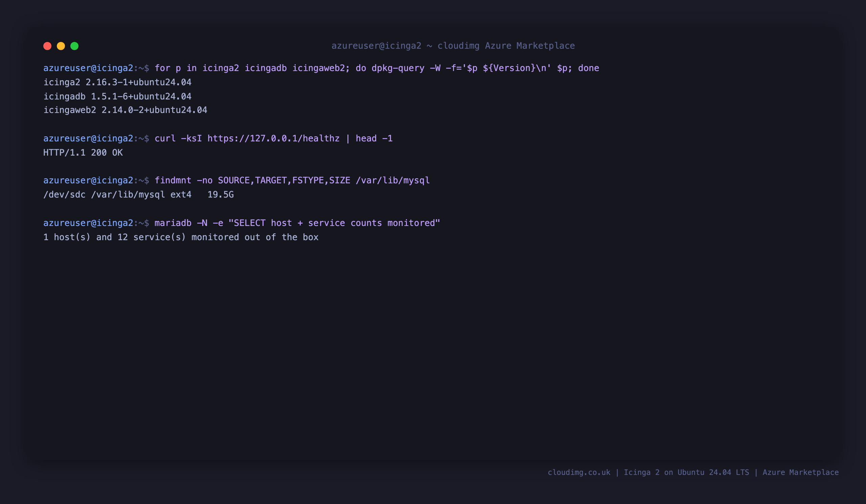The height and width of the screenshot is (504, 866).
Task: Click the 'HTTP/1.1 200 OK' response line
Action: [x=83, y=153]
